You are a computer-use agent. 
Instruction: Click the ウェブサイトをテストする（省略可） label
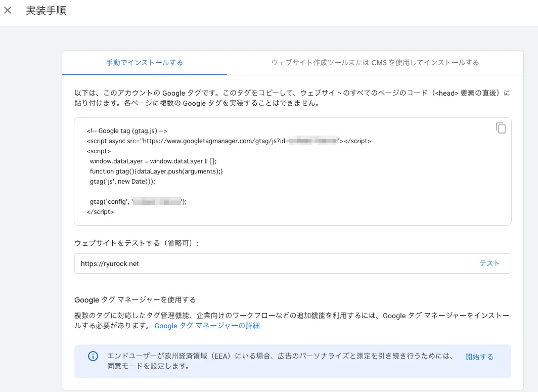click(x=137, y=243)
